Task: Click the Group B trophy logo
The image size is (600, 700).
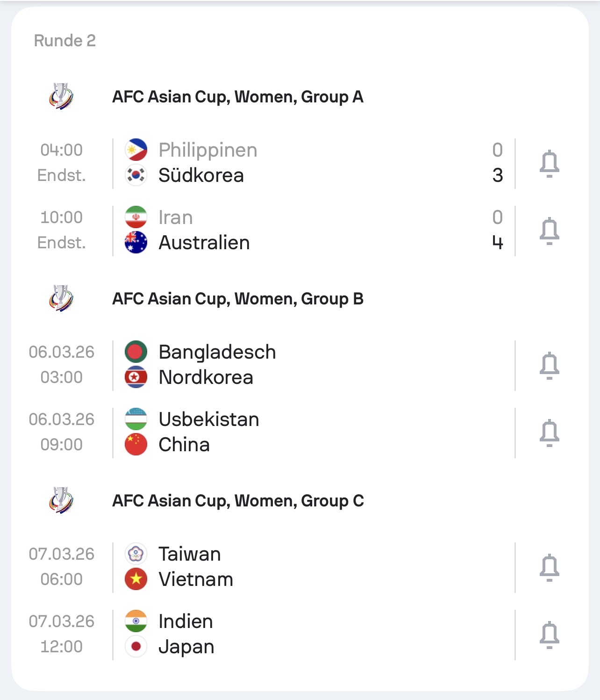Action: [61, 298]
